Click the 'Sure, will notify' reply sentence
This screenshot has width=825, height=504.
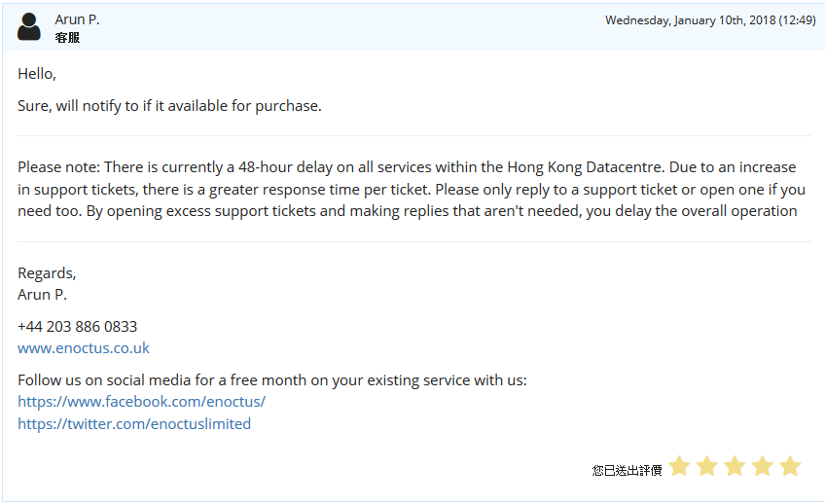pos(169,105)
